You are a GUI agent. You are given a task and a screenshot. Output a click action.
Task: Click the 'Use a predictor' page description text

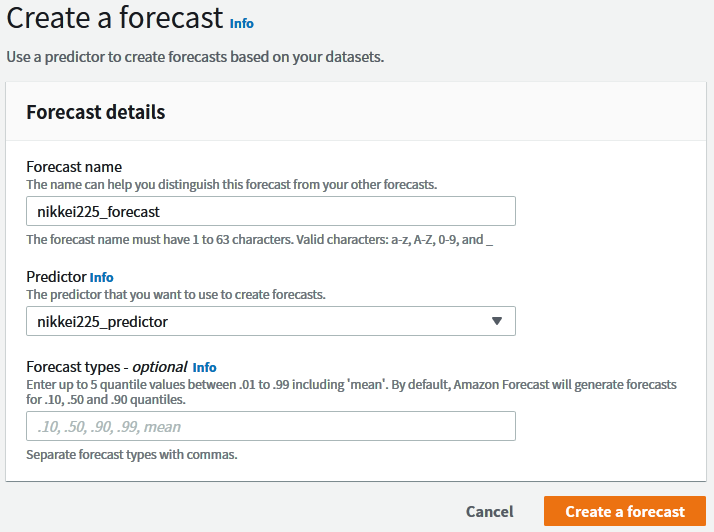[195, 56]
